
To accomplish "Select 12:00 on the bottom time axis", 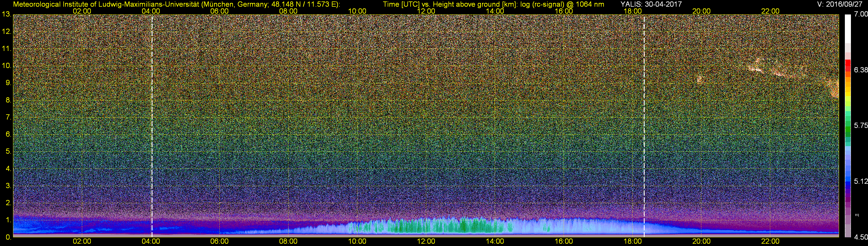I will 426,242.
